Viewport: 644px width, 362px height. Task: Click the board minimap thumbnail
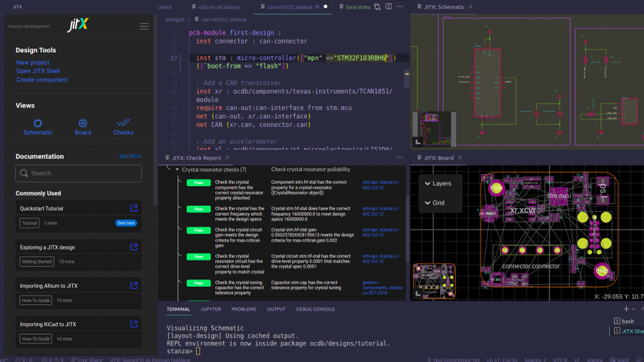coord(434,281)
